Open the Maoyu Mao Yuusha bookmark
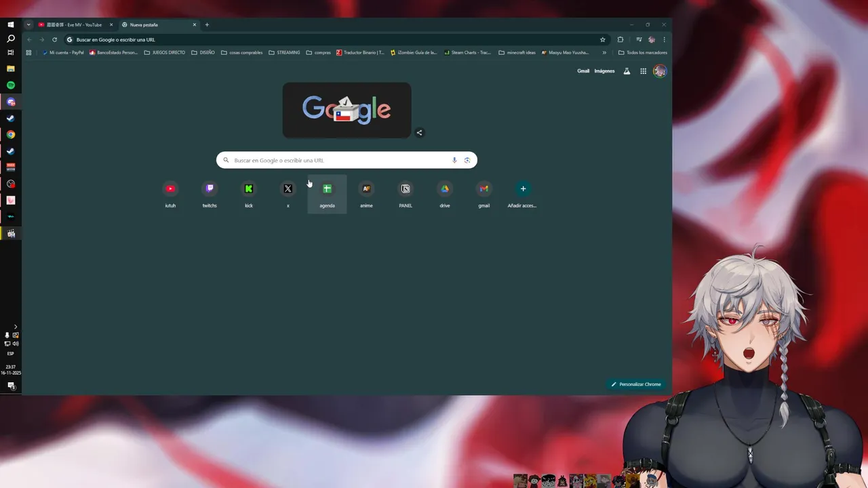Image resolution: width=868 pixels, height=488 pixels. 565,52
